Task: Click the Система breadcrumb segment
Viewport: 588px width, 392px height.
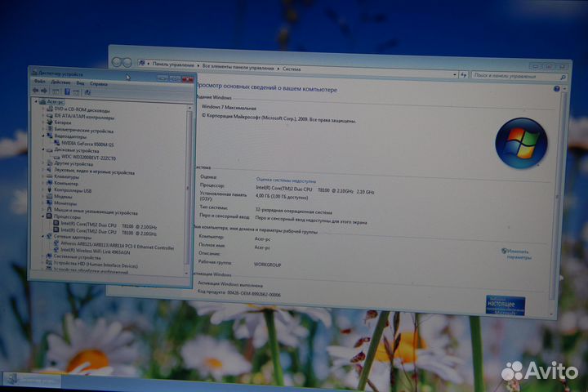Action: [292, 69]
